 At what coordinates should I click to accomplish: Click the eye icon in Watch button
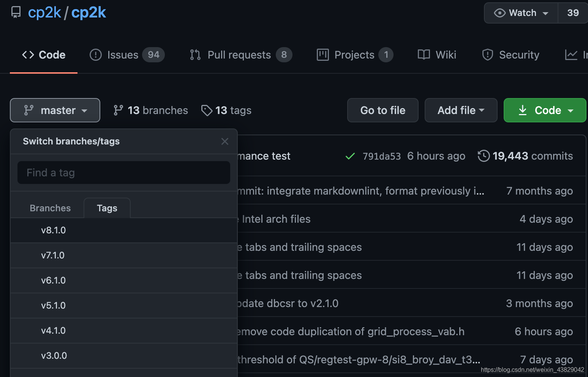[x=499, y=13]
